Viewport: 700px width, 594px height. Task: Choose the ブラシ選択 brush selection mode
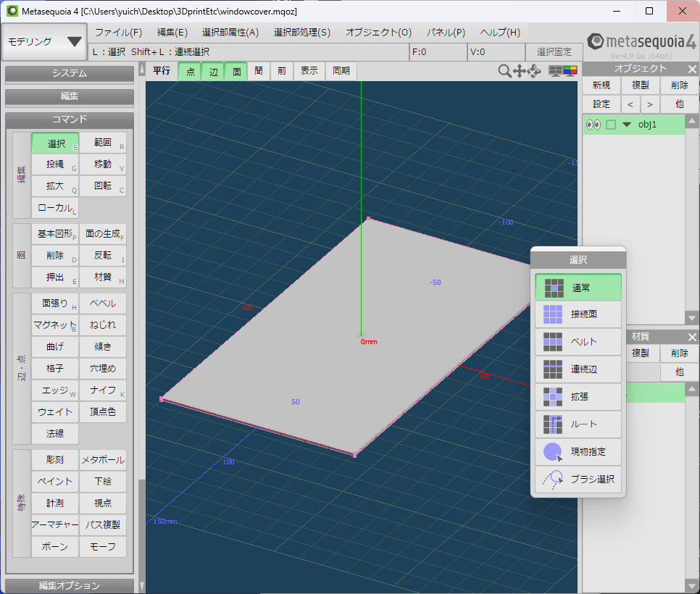tap(578, 479)
